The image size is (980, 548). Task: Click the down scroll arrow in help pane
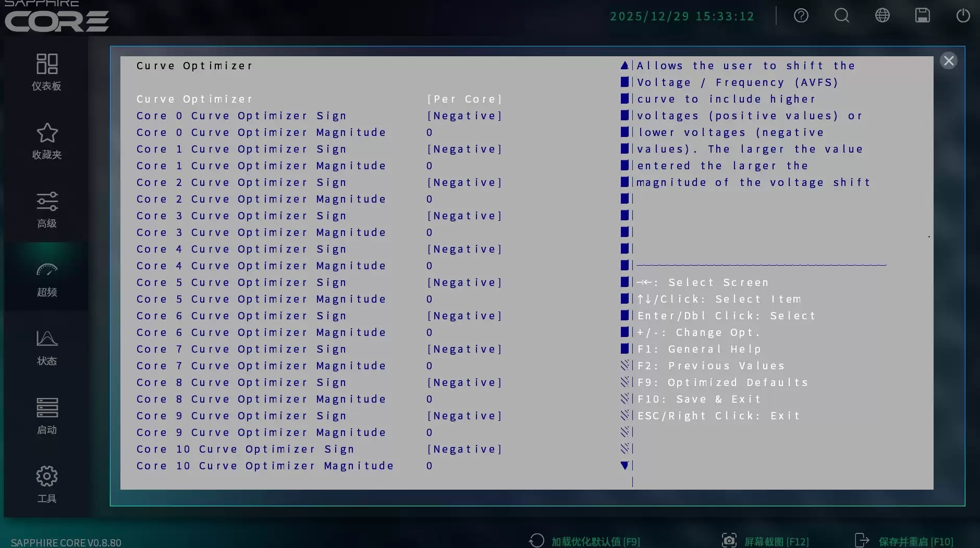pos(624,466)
